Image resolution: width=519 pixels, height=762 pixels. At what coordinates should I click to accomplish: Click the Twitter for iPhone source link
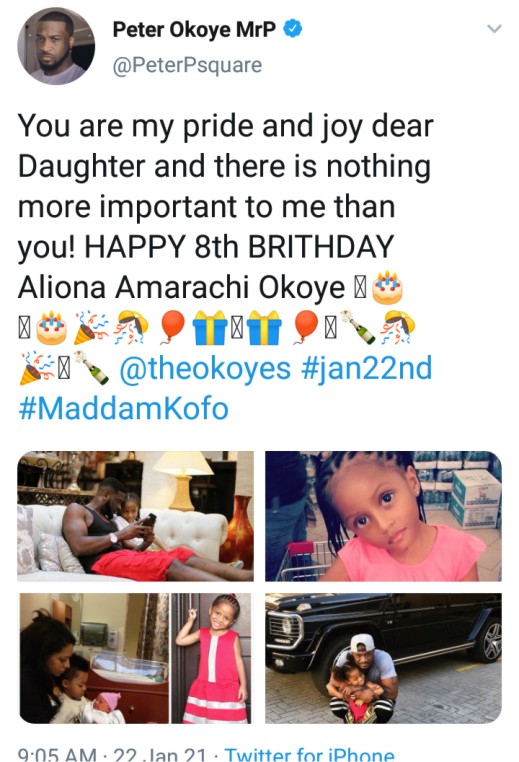point(309,755)
